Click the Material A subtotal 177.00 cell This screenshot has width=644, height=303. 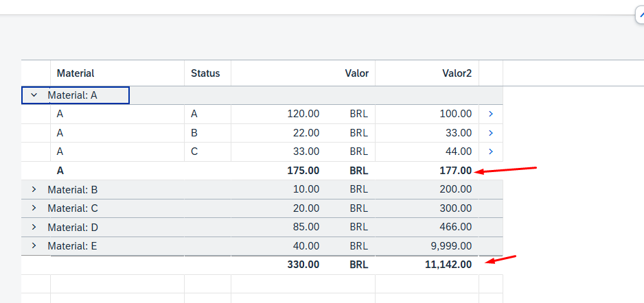[x=455, y=171]
